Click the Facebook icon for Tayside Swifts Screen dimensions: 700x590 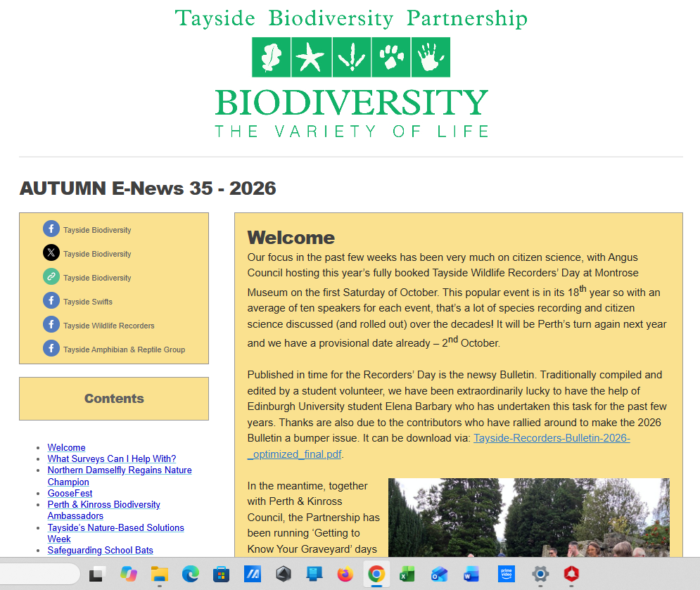click(51, 301)
